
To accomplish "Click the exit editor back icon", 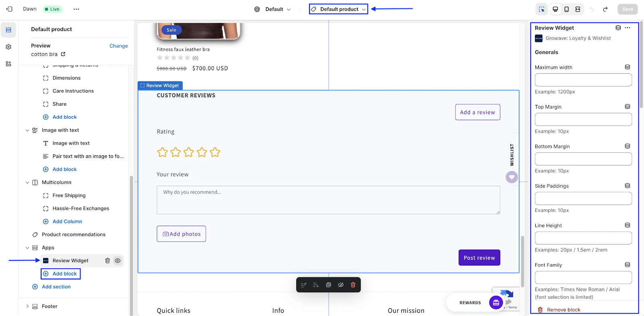I will (x=9, y=9).
